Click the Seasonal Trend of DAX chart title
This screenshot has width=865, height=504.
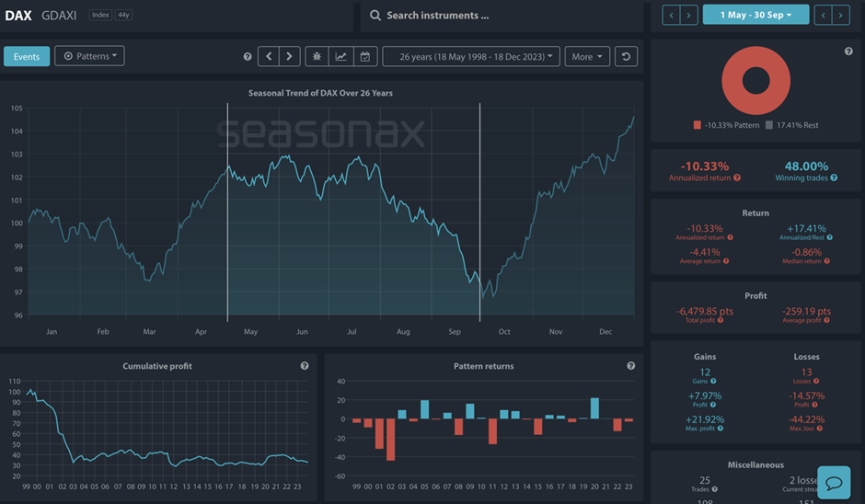[320, 93]
